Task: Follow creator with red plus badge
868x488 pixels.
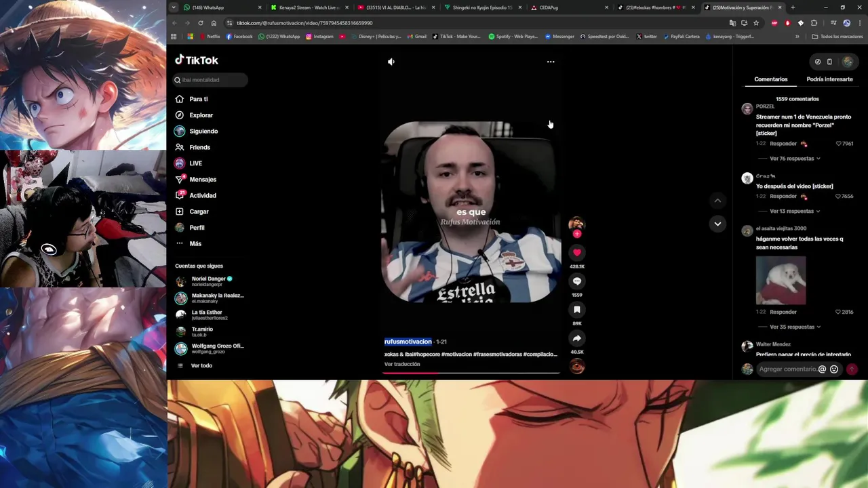Action: (x=577, y=234)
